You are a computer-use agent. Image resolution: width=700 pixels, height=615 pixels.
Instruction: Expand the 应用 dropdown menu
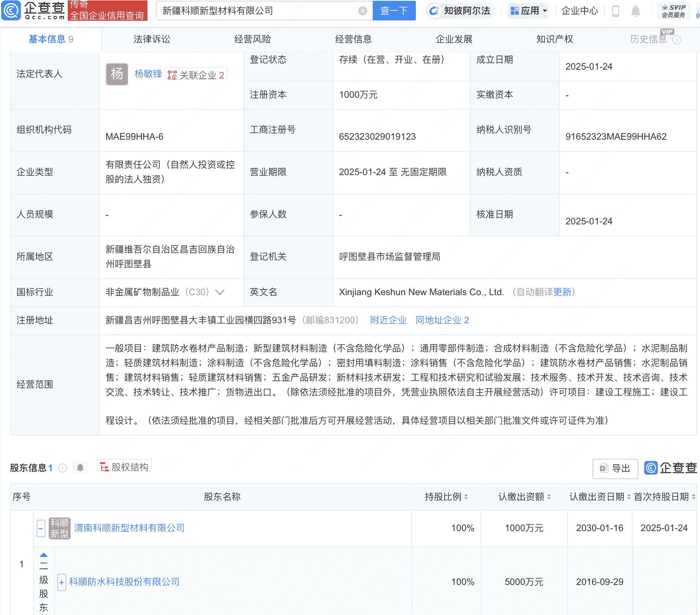pos(528,11)
